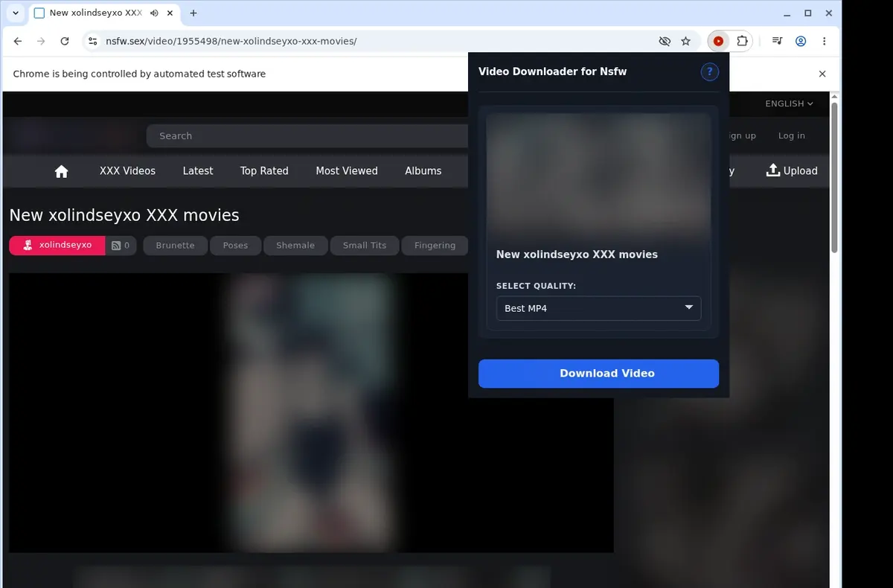Select the Brunette tag
The width and height of the screenshot is (893, 588).
point(175,246)
